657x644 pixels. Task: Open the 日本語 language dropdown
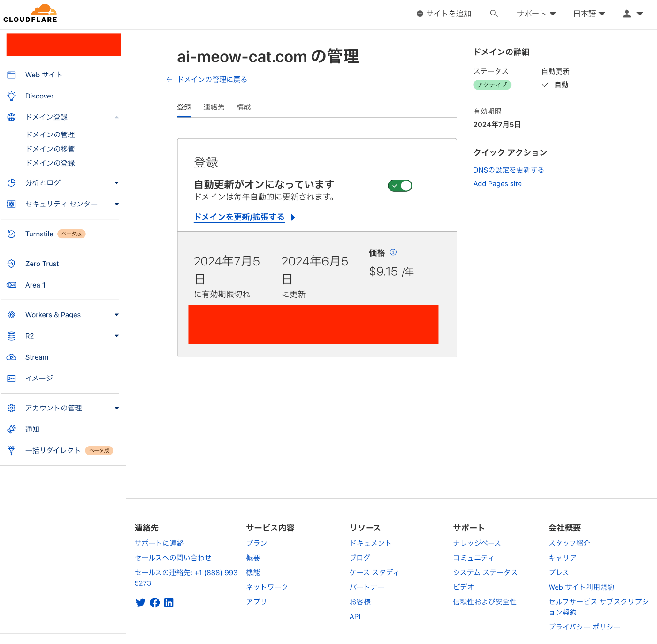(589, 14)
